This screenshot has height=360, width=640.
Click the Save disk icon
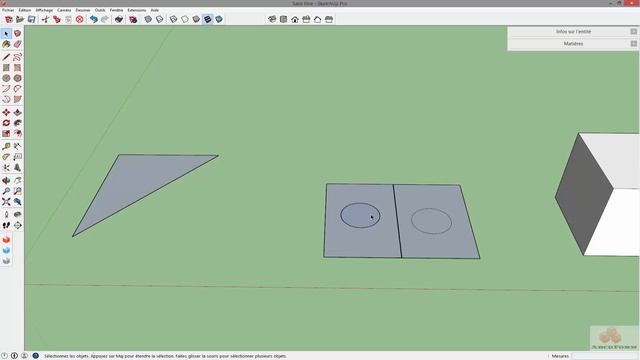pyautogui.click(x=31, y=19)
